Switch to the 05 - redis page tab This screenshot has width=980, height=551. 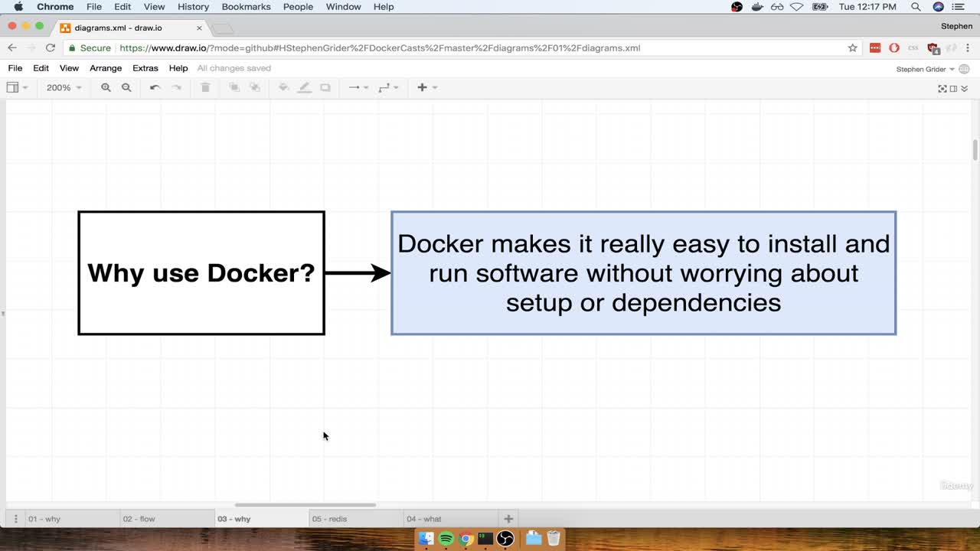(356, 518)
